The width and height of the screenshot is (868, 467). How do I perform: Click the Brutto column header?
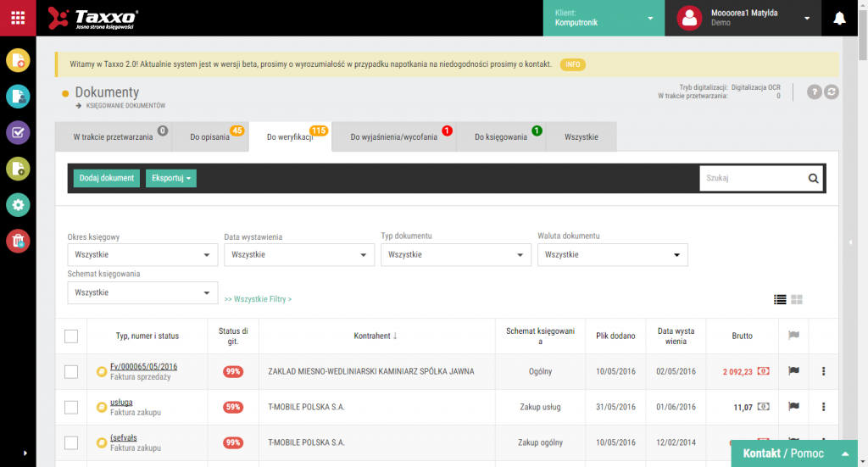click(742, 336)
